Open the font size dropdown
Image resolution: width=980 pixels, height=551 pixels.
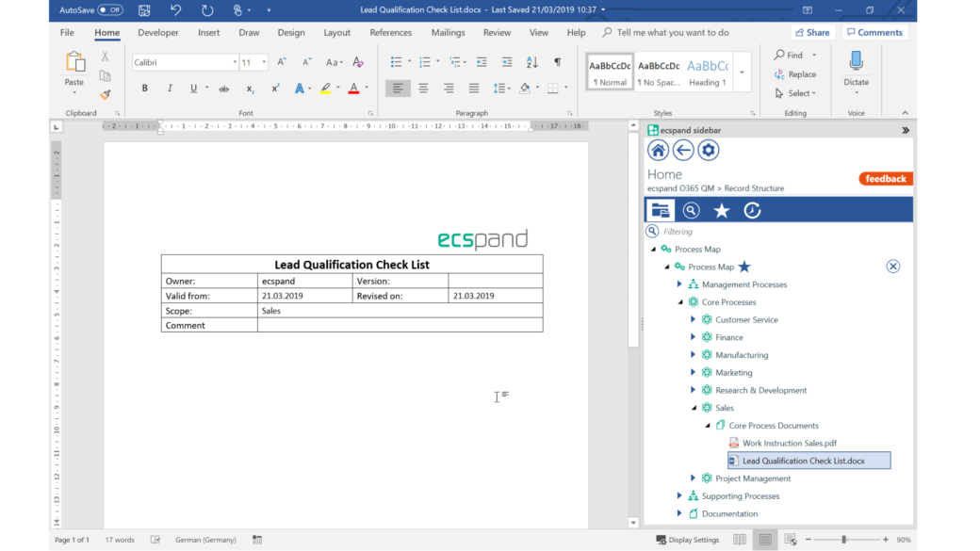(x=264, y=62)
